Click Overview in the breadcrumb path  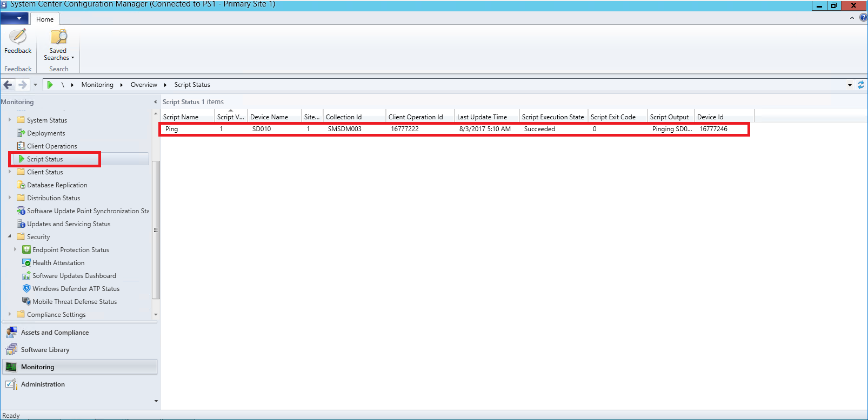point(144,85)
